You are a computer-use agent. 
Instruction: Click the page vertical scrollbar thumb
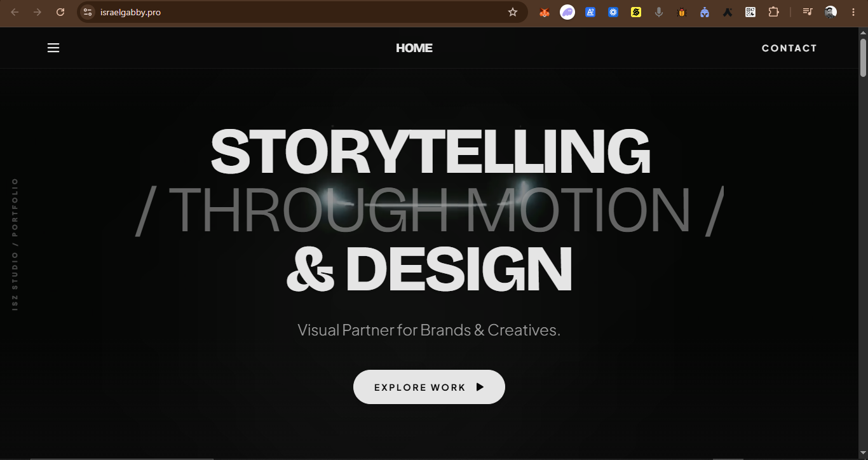coord(863,58)
